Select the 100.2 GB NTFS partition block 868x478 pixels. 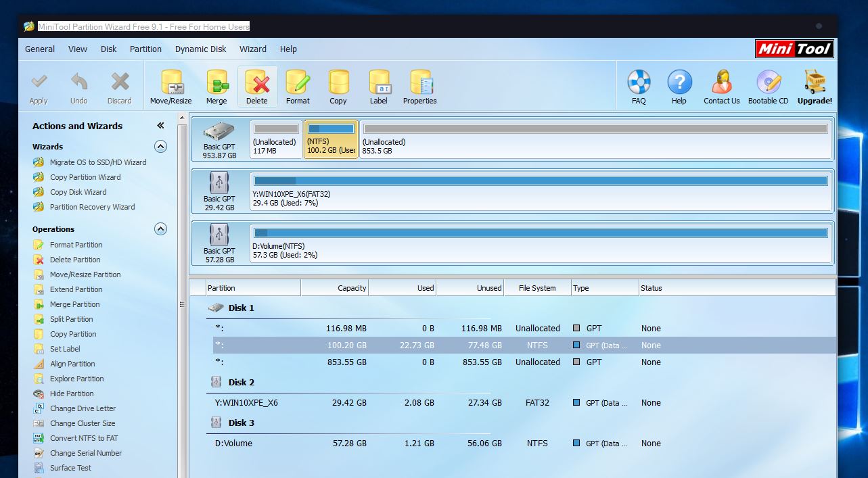(331, 139)
